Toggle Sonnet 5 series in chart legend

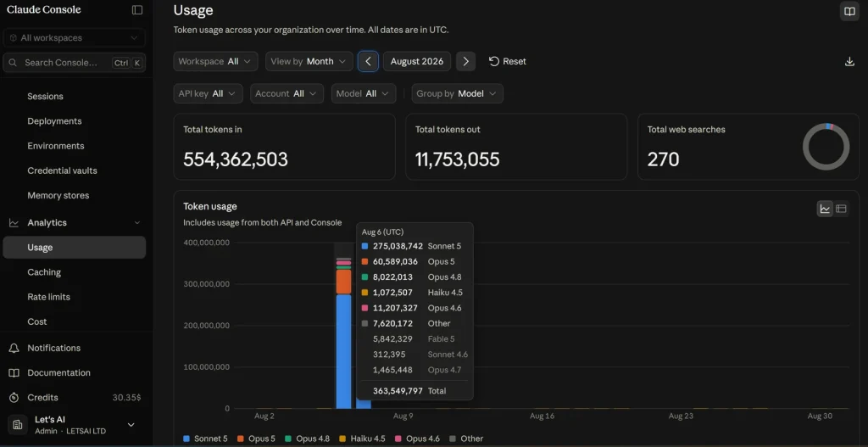pos(205,439)
